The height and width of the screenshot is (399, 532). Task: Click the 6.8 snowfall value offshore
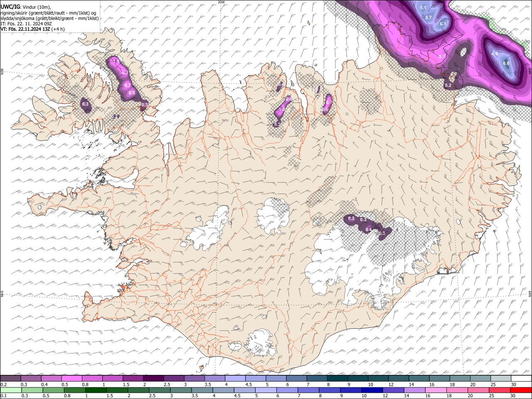[506, 63]
